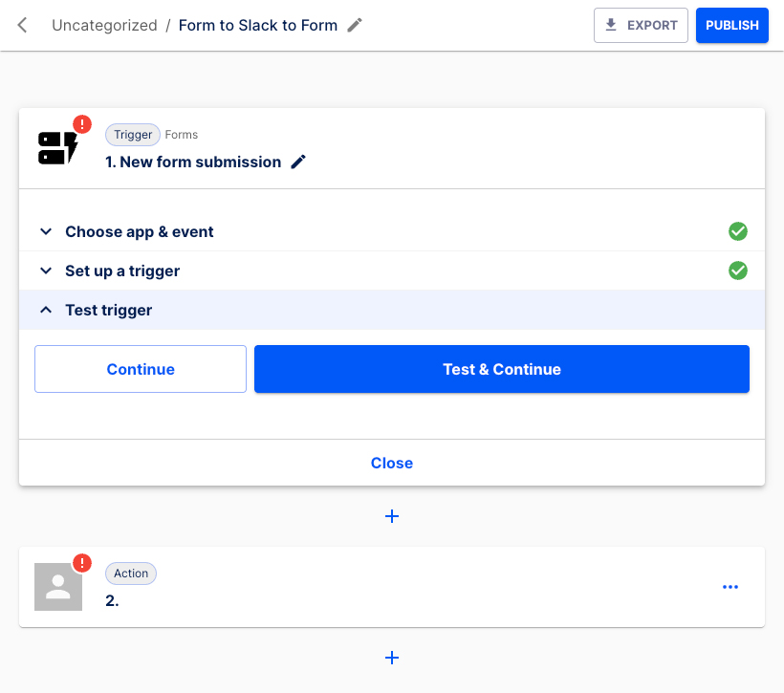Open the Uncategorized breadcrumb

pos(104,26)
